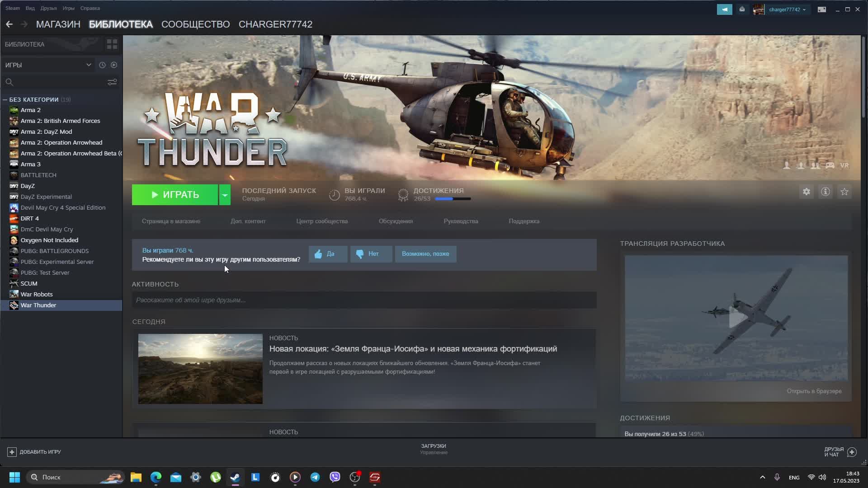
Task: Open the Руководства tab
Action: tap(461, 221)
